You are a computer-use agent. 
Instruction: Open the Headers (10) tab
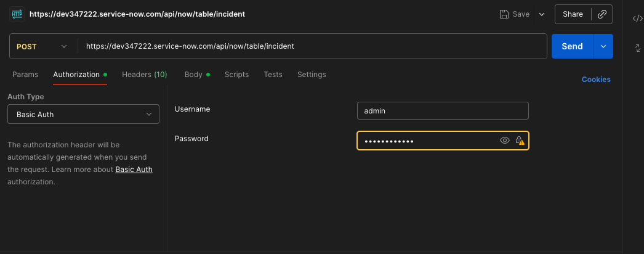pyautogui.click(x=144, y=75)
